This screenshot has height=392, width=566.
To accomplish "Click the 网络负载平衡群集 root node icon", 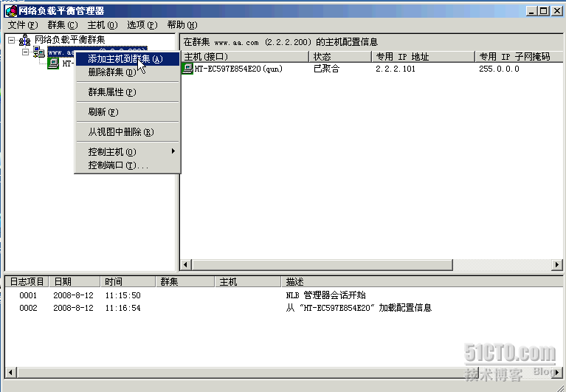I will point(24,40).
